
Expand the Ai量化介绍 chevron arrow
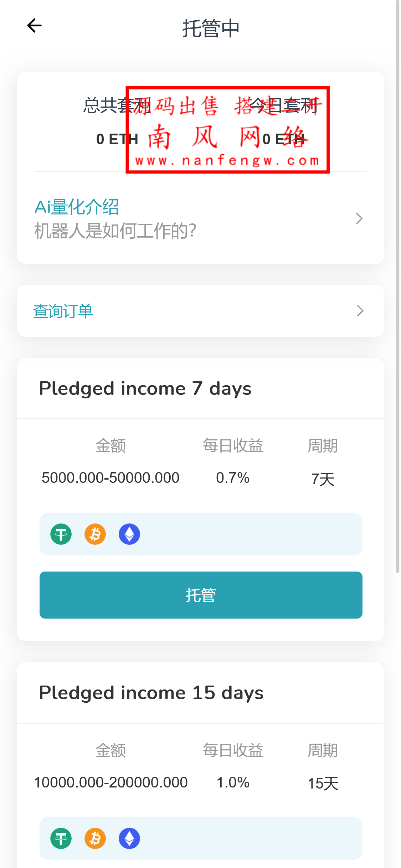tap(359, 218)
